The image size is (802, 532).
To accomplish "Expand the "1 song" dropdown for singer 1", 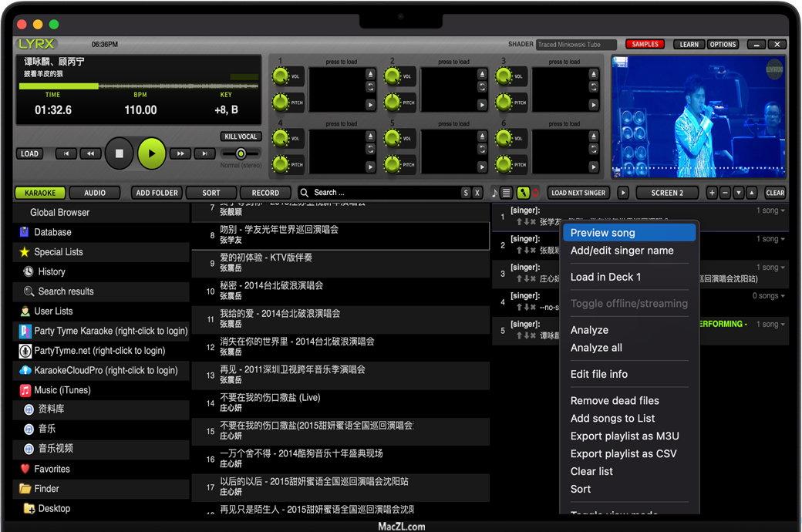I will pos(770,210).
